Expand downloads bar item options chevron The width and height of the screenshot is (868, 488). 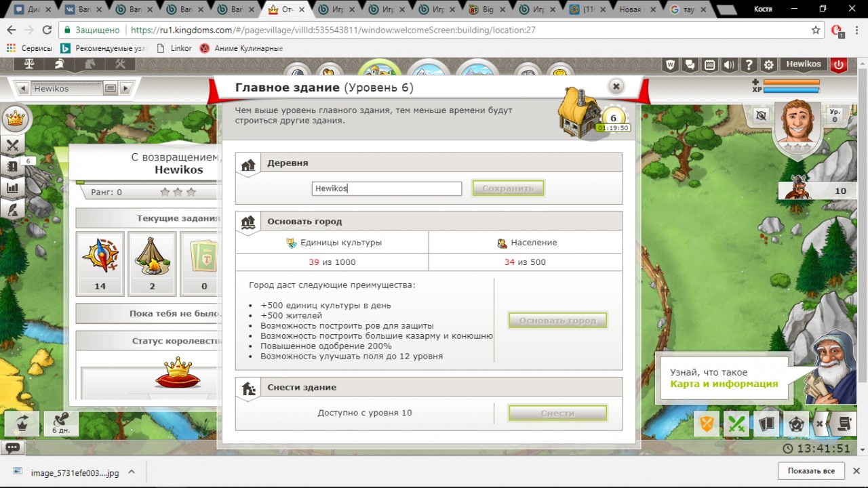(132, 472)
